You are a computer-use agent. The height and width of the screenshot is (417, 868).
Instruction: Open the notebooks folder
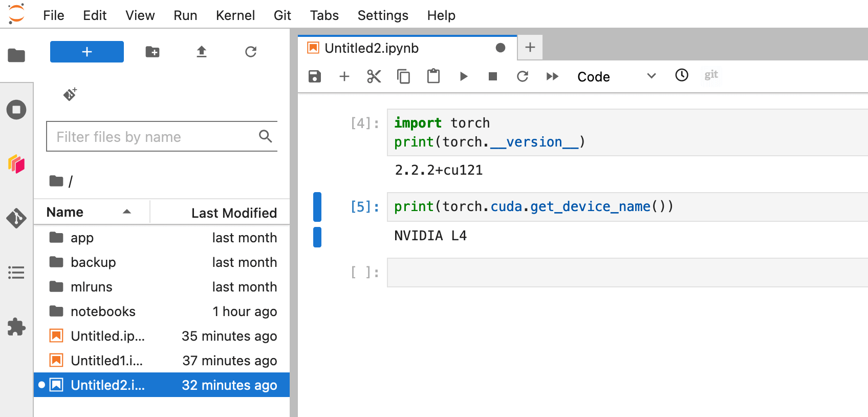point(162,311)
